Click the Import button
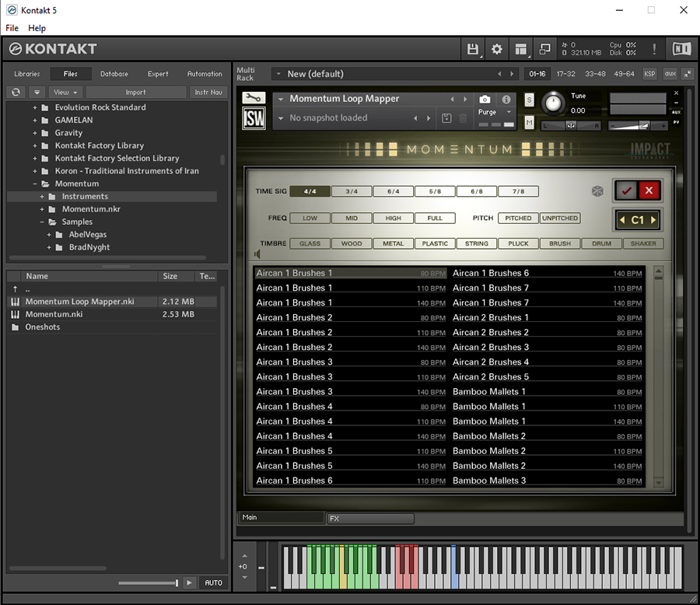700x605 pixels. coord(135,92)
